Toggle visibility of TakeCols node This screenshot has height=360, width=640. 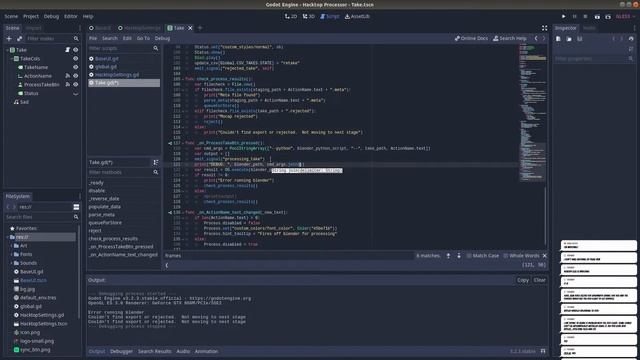pyautogui.click(x=76, y=59)
